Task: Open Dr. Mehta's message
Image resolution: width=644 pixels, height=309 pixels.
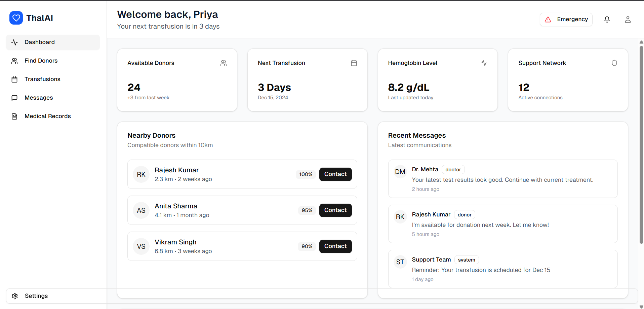Action: click(502, 179)
